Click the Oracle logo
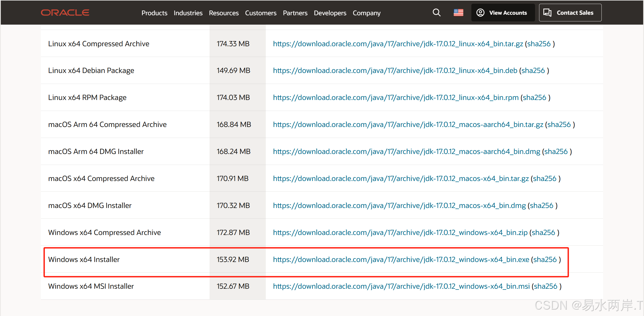Screen dimensions: 644x316 (x=65, y=13)
